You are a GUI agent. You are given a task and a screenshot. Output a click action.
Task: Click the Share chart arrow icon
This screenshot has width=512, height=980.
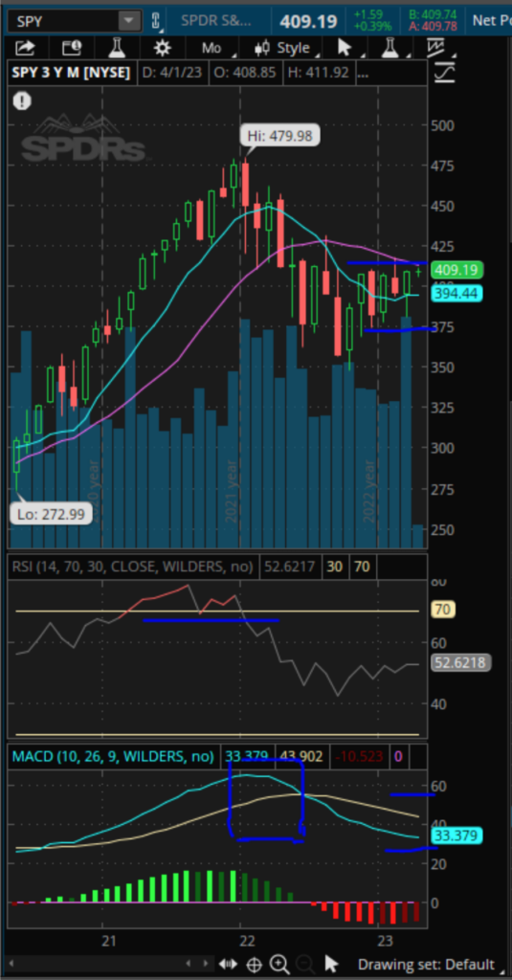click(26, 48)
